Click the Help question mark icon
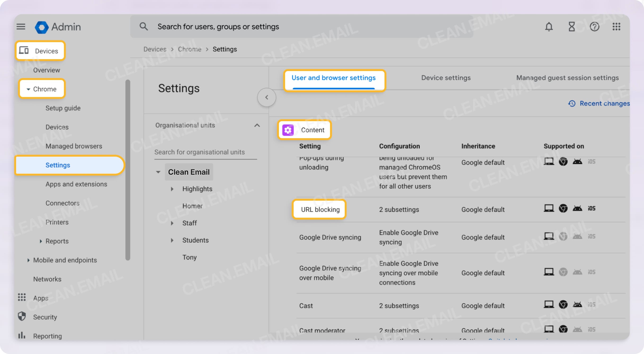Image resolution: width=644 pixels, height=354 pixels. [x=595, y=27]
